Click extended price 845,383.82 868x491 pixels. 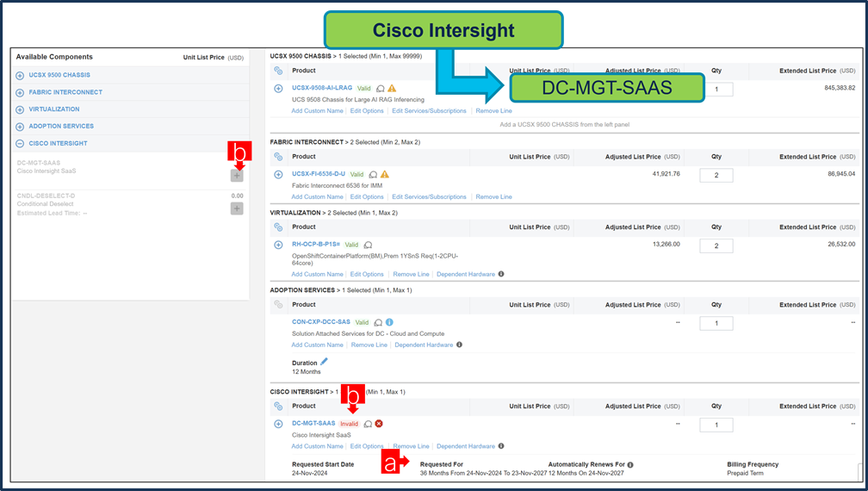(x=840, y=88)
